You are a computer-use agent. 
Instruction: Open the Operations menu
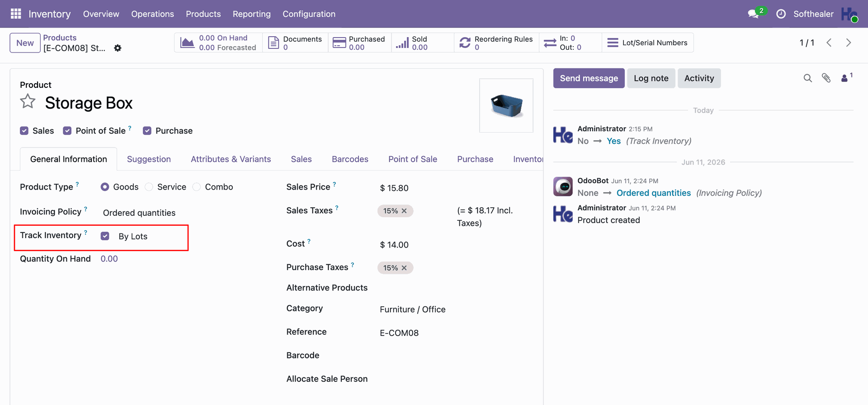click(x=152, y=14)
